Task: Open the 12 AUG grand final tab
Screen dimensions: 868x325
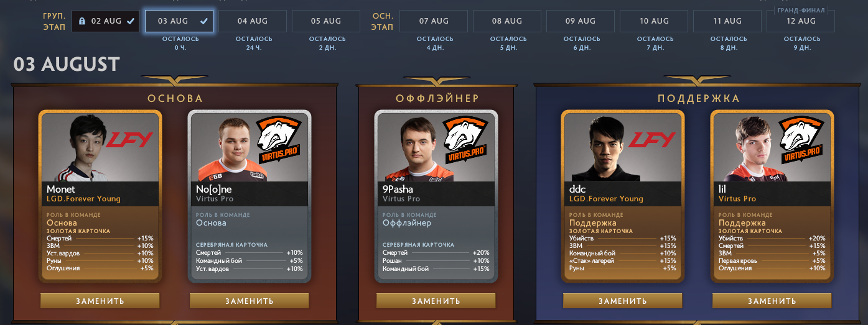Action: pos(800,21)
